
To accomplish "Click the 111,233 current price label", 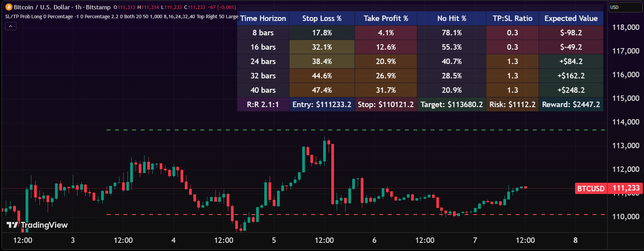I will [626, 188].
